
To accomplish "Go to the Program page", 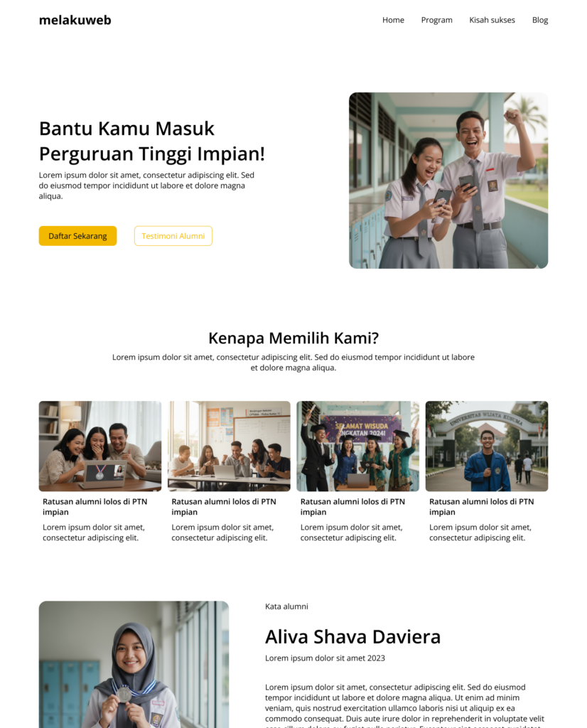I will click(x=436, y=20).
